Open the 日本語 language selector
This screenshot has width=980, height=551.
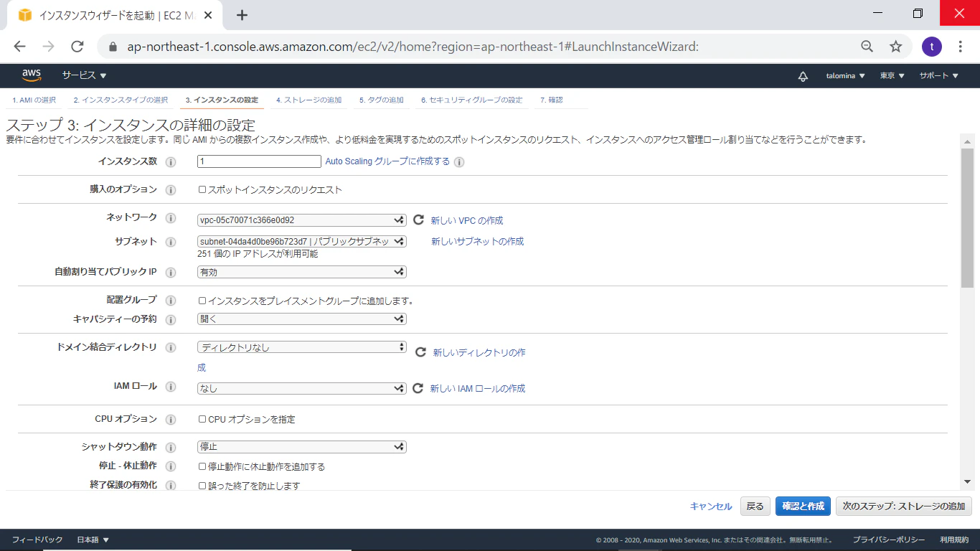[93, 540]
